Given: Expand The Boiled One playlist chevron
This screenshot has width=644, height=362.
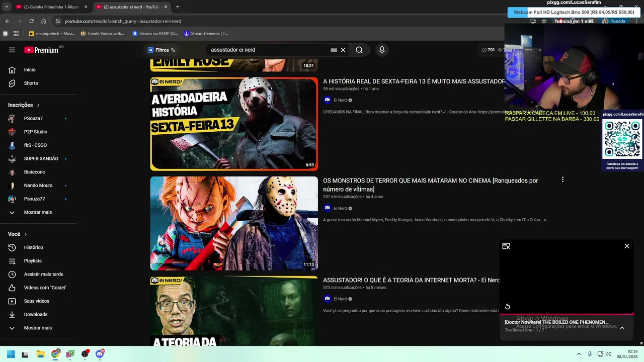Looking at the screenshot, I should [x=622, y=328].
